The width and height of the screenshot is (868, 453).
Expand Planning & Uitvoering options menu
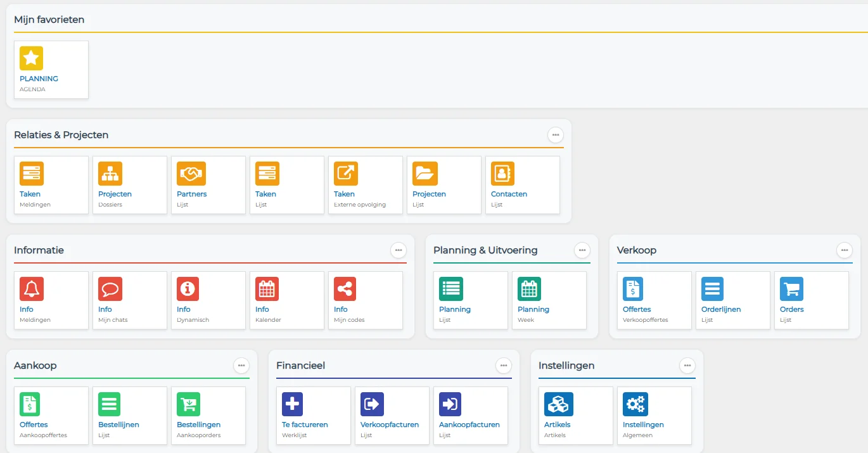[582, 250]
